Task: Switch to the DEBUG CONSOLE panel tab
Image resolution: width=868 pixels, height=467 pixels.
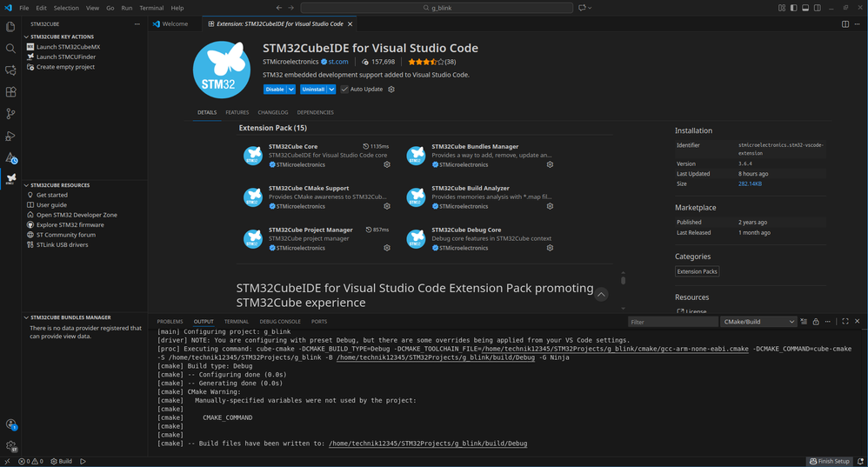Action: [280, 322]
